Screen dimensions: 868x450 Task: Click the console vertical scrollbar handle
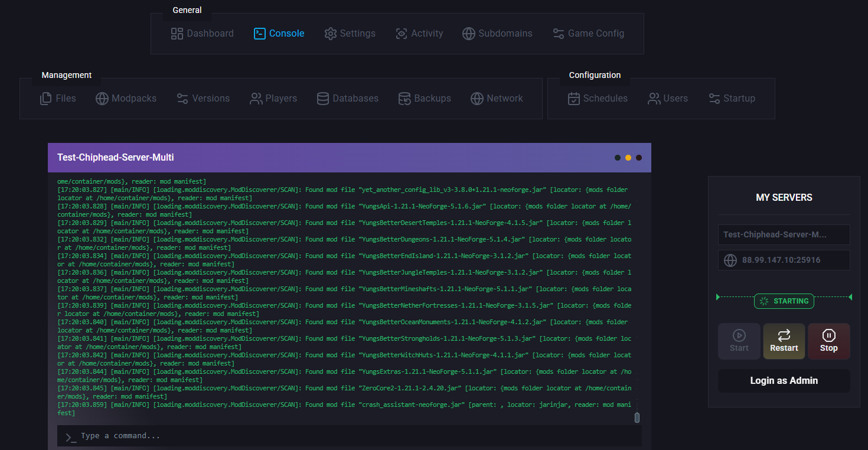click(x=637, y=418)
